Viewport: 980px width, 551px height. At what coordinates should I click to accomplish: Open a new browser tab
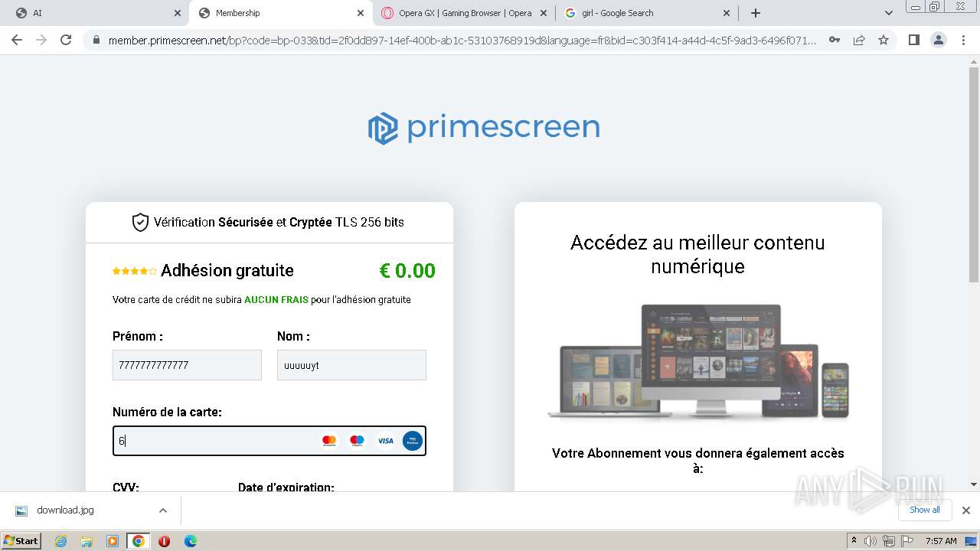tap(756, 13)
